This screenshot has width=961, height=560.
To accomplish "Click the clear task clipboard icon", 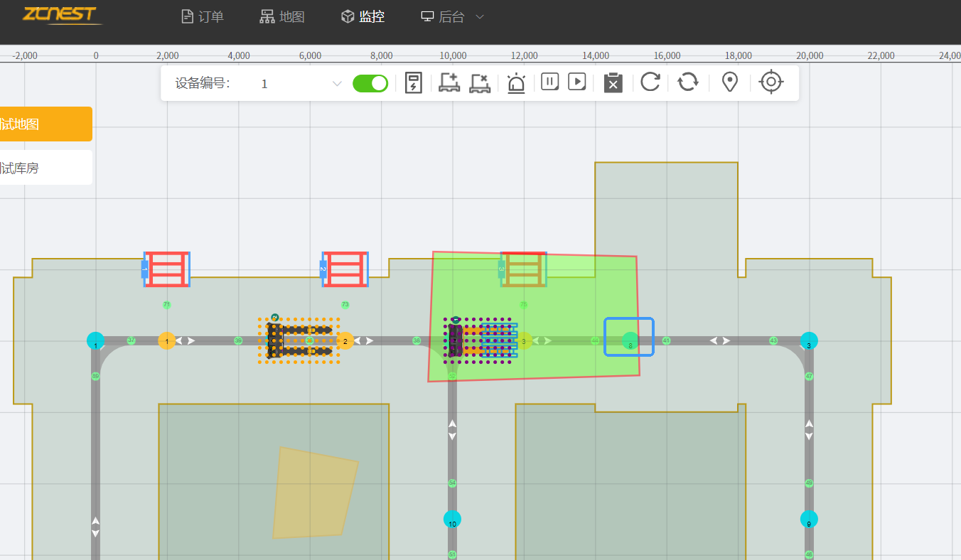I will click(613, 82).
